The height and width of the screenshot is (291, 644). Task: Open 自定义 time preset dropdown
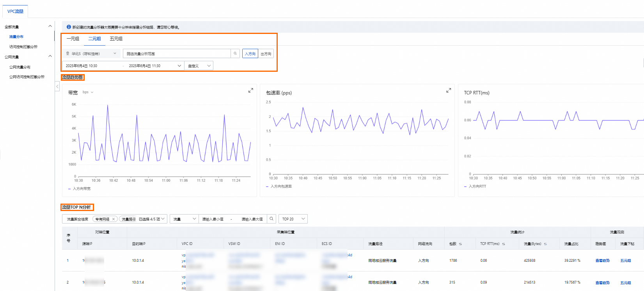tap(199, 66)
